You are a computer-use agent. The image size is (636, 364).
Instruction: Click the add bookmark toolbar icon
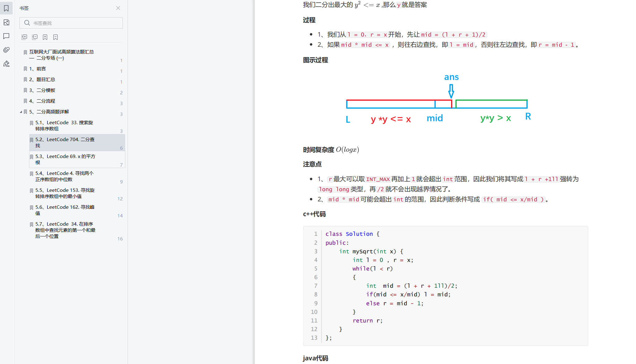[x=45, y=37]
